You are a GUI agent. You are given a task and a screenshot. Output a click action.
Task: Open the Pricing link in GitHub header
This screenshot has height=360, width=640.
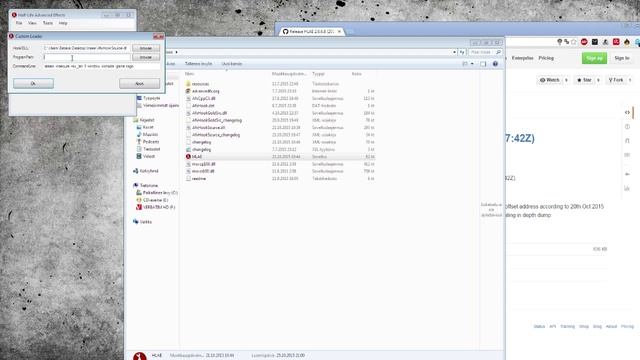[x=546, y=58]
